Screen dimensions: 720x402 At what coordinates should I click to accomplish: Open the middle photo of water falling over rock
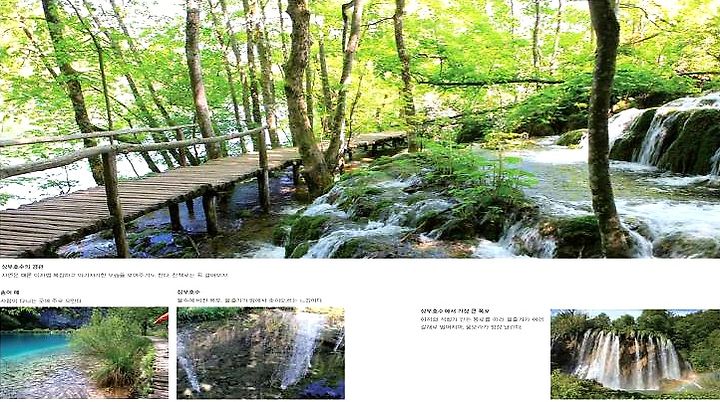[260, 353]
